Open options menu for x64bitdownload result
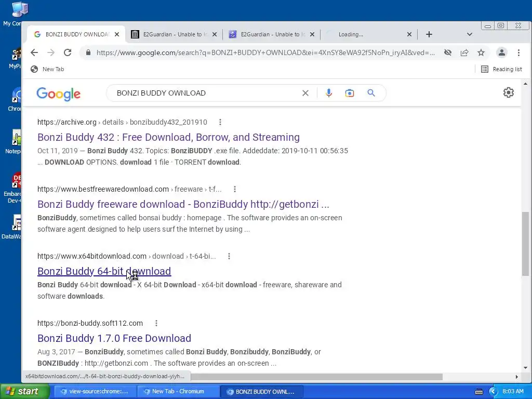 click(229, 256)
